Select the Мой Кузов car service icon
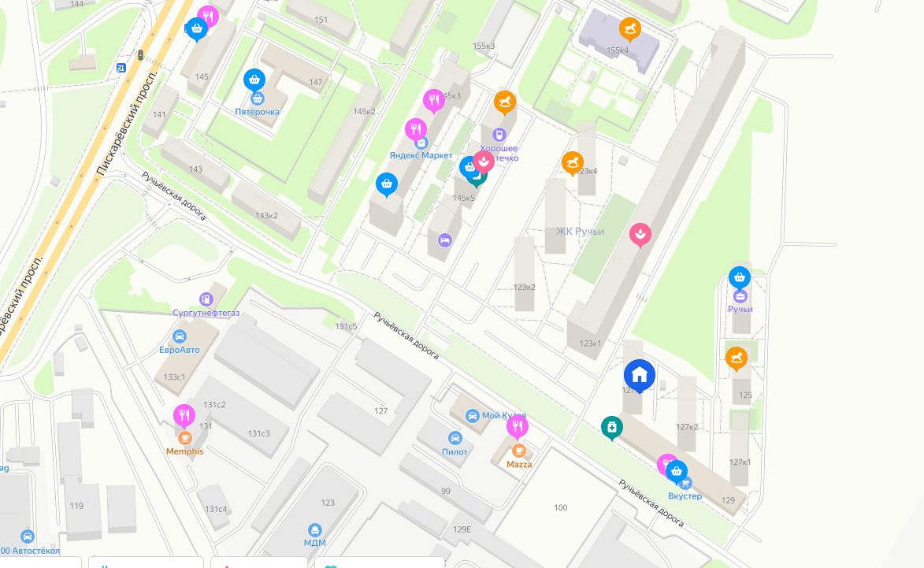The height and width of the screenshot is (568, 924). (x=472, y=416)
